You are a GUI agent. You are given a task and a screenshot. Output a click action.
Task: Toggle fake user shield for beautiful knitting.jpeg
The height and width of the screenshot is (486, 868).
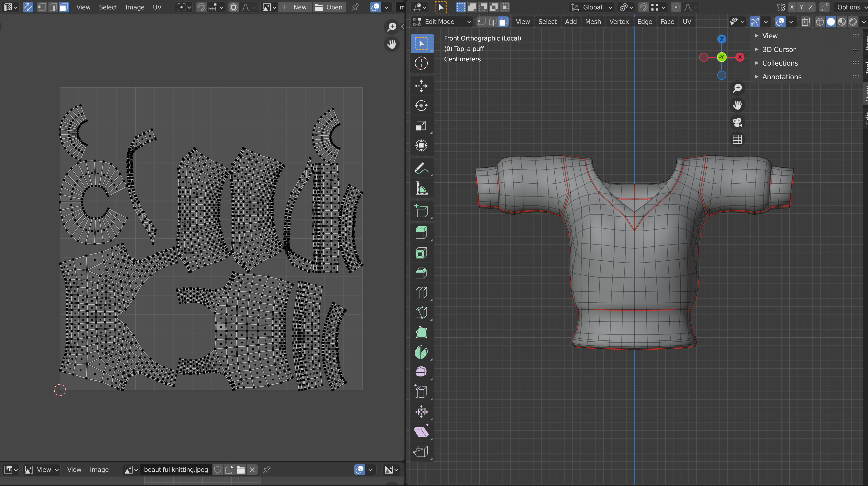218,469
